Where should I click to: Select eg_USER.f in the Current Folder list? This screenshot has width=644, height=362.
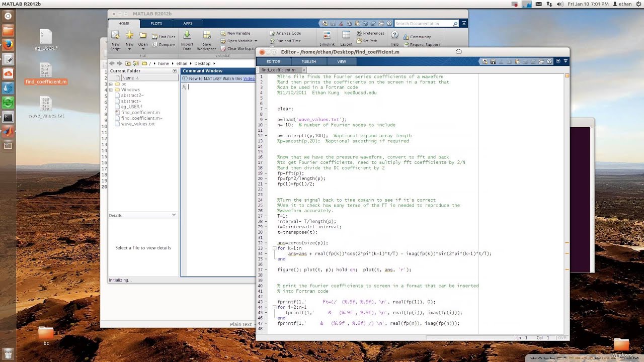coord(132,107)
